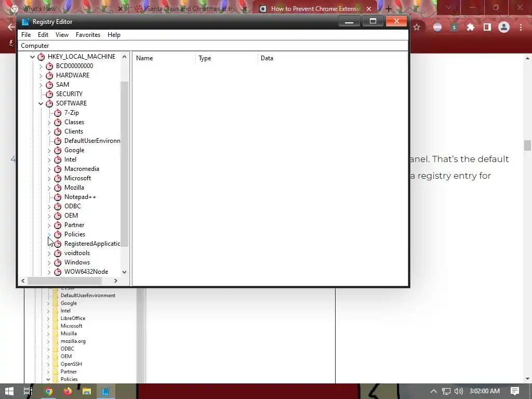Open the Chrome profile avatar
Screen dimensions: 532x399
coord(504,27)
